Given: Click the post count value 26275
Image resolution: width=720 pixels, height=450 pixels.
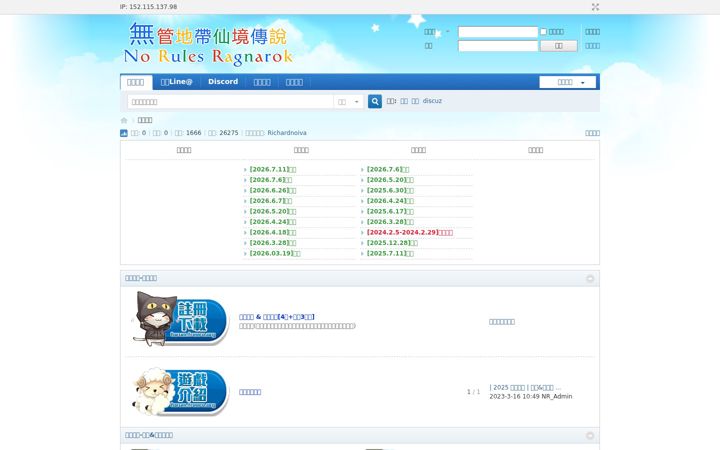Looking at the screenshot, I should click(229, 133).
